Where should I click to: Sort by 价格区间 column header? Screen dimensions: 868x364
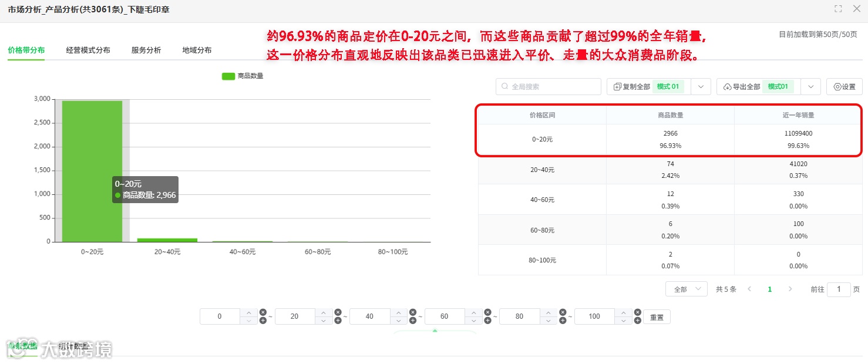pyautogui.click(x=542, y=115)
